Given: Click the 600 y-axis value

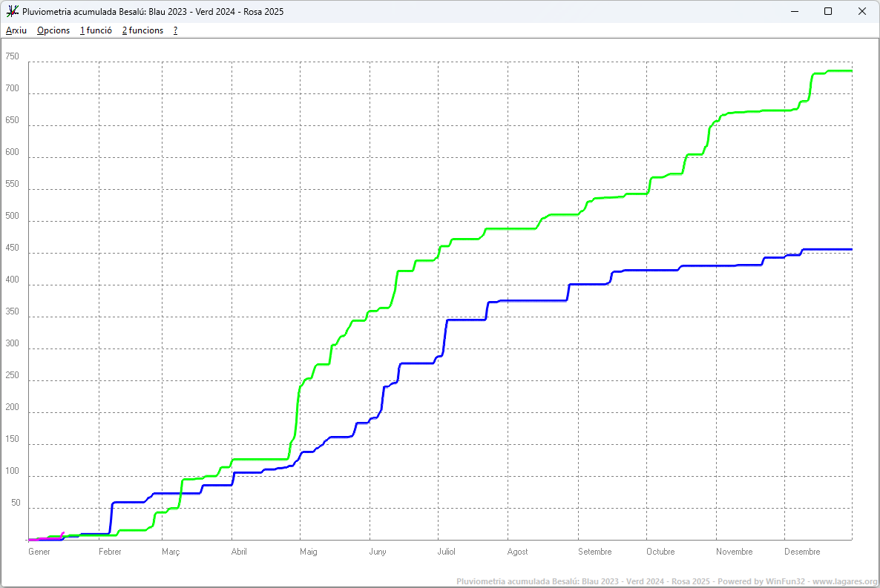Looking at the screenshot, I should pos(13,152).
